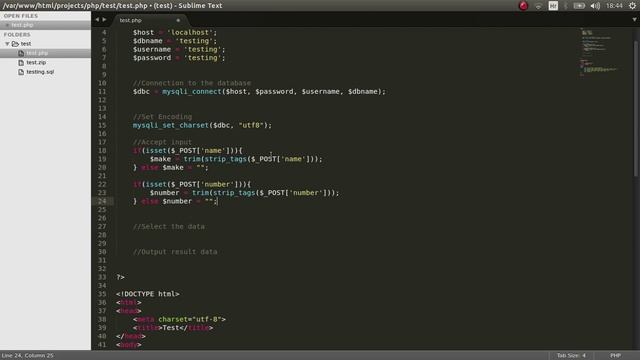
Task: Click the test.php file icon under Folders
Action: coord(21,53)
